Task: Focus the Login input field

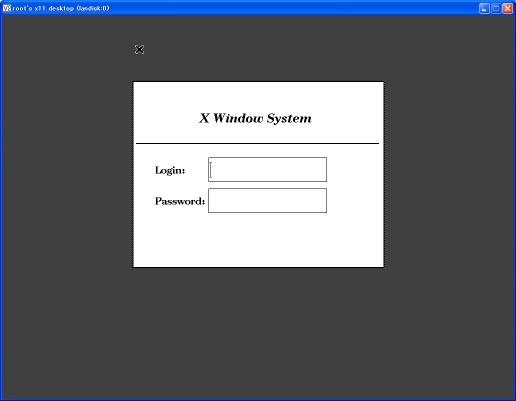Action: coord(267,169)
